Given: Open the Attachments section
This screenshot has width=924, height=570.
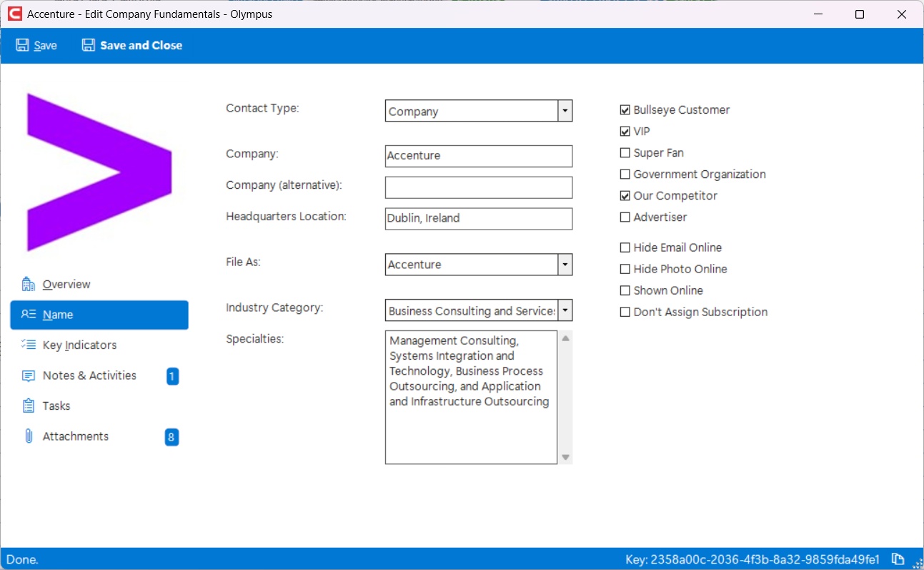Looking at the screenshot, I should 99,436.
